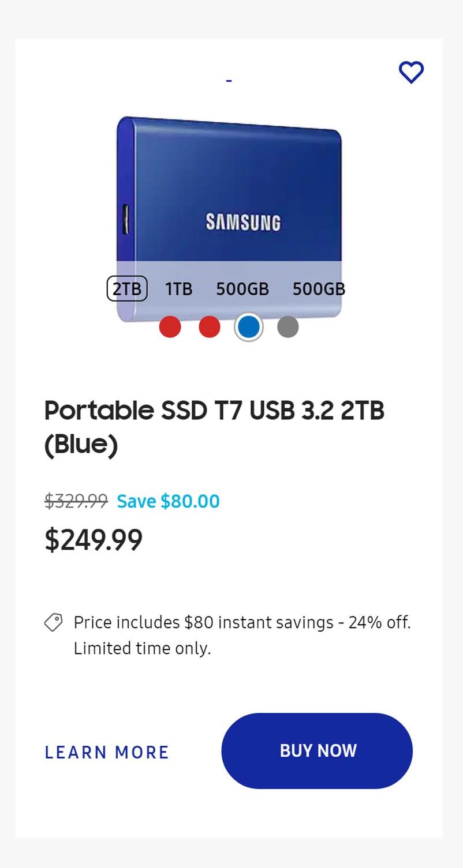Select the blue color swatch
Image resolution: width=463 pixels, height=868 pixels.
[249, 327]
